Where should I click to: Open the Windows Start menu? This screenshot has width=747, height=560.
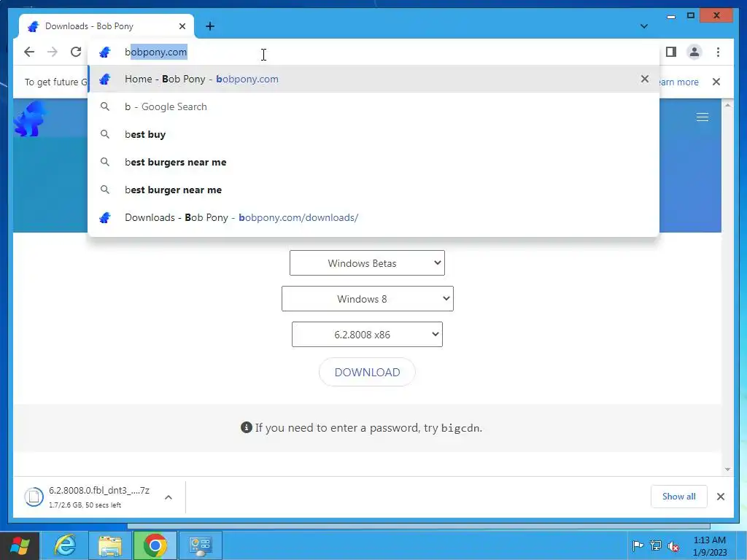[x=20, y=545]
